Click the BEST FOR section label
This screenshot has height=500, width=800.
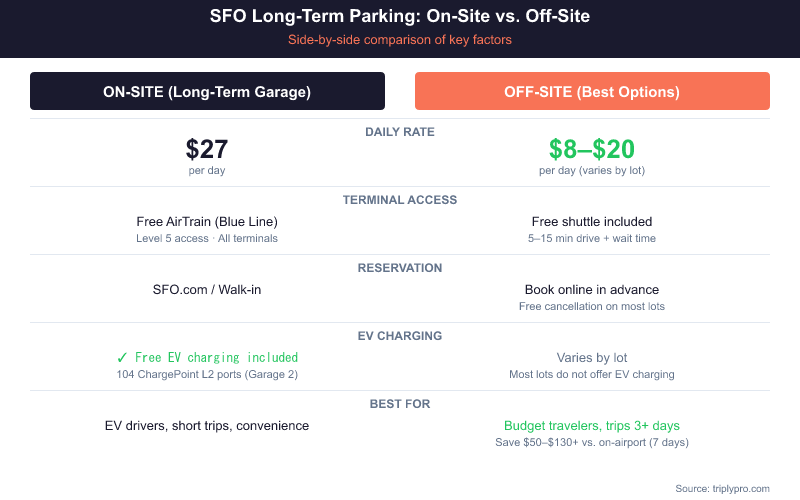point(400,404)
